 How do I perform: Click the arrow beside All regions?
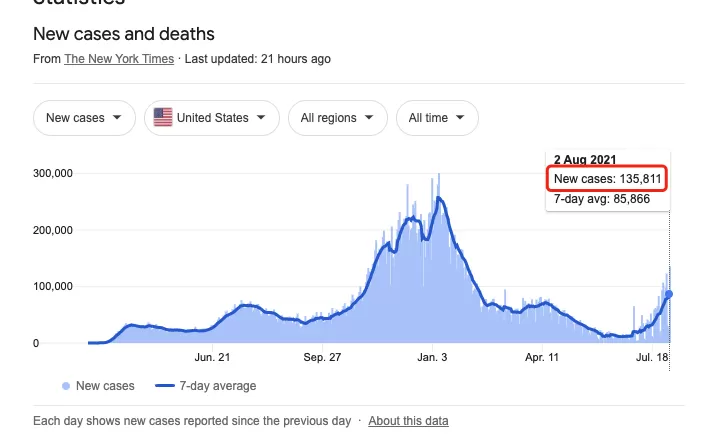pyautogui.click(x=369, y=118)
